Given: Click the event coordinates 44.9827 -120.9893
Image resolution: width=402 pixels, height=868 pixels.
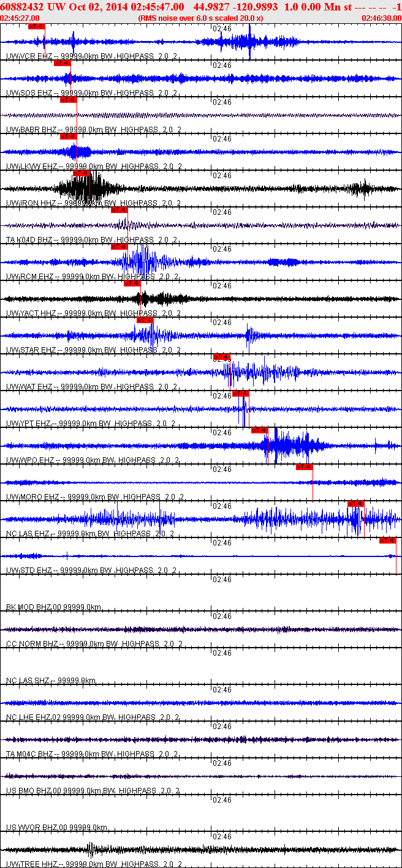Looking at the screenshot, I should point(235,6).
